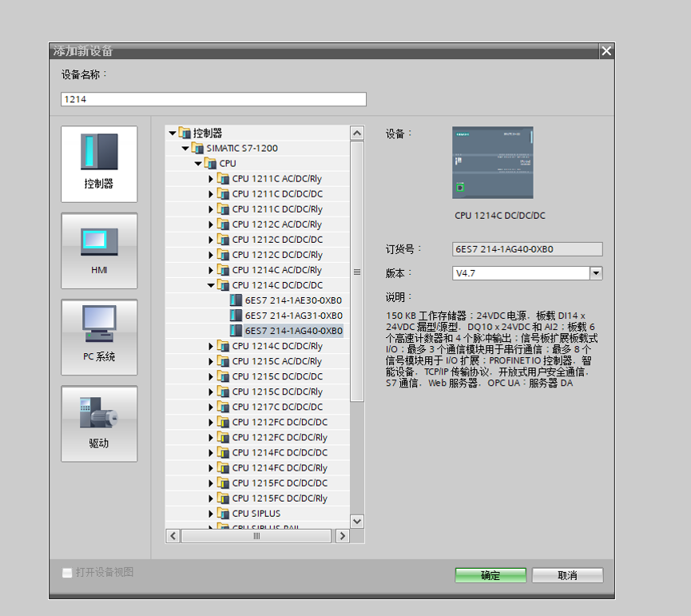Collapse the CPU 1214C DC/DC/DC node
691x616 pixels.
coord(211,285)
